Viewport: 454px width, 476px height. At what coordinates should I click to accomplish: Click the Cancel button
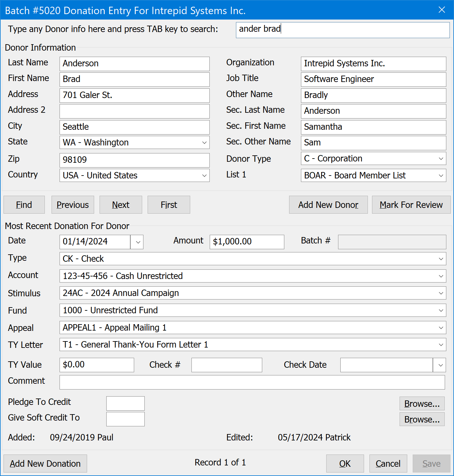coord(388,464)
